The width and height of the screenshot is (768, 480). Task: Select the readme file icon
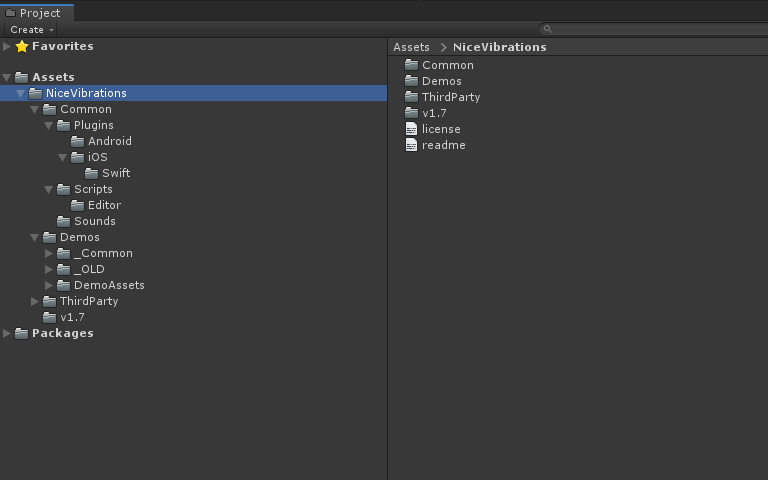coord(411,145)
